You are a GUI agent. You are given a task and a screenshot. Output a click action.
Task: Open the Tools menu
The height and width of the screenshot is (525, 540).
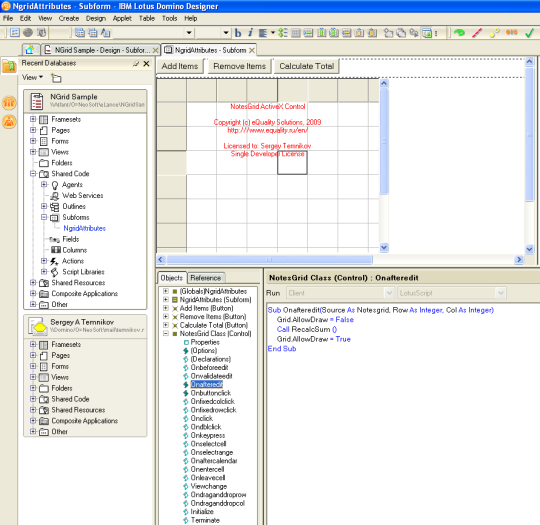click(169, 18)
